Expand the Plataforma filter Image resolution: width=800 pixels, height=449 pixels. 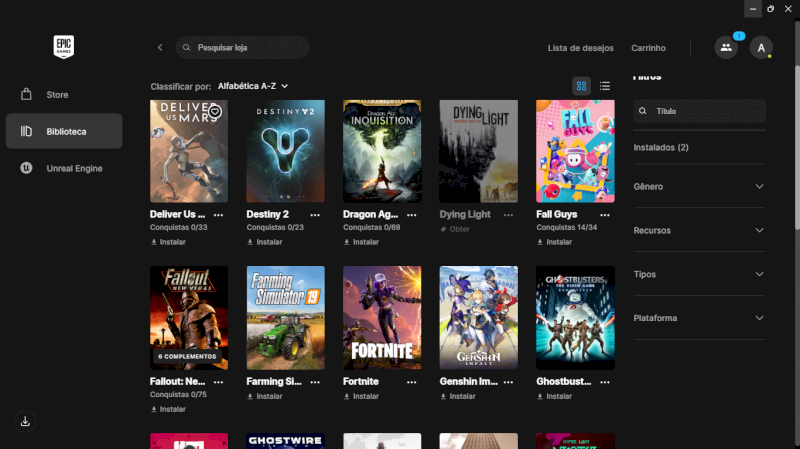pyautogui.click(x=699, y=318)
